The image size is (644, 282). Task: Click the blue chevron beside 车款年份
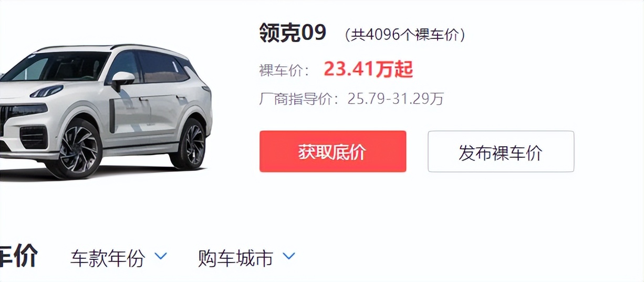[x=161, y=256]
